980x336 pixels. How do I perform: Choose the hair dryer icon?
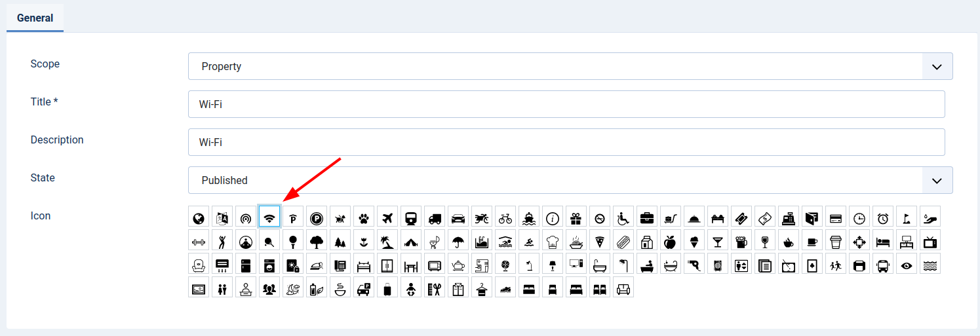coord(694,265)
